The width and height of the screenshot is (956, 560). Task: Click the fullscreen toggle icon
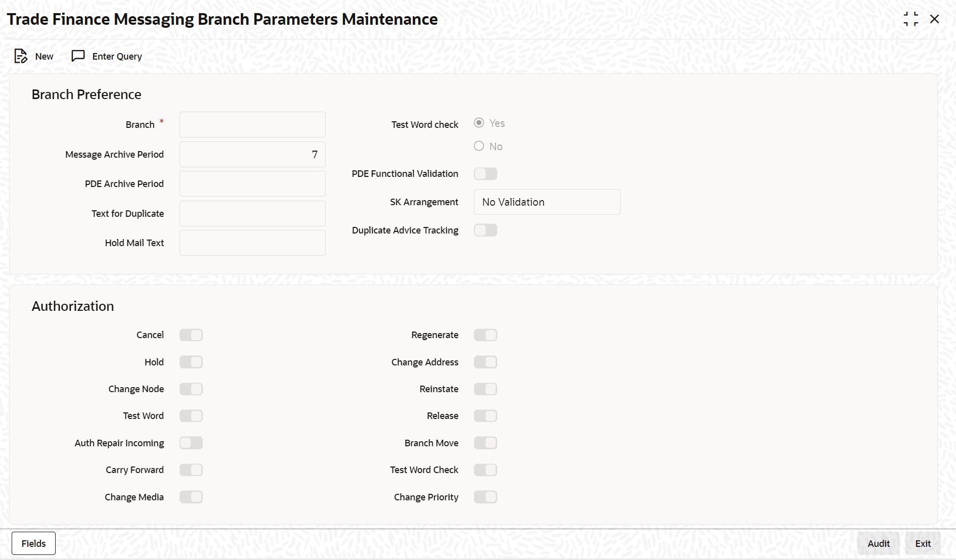pos(911,19)
